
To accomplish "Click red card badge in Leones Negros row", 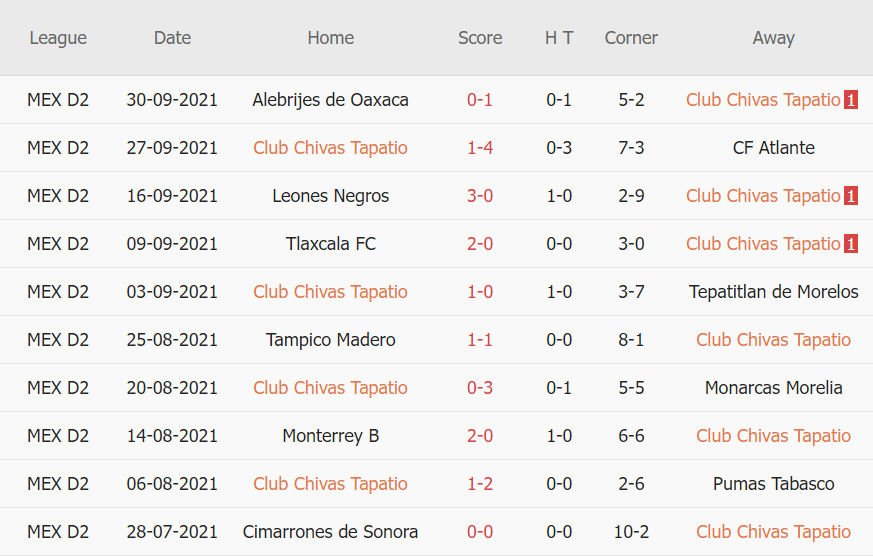I will [x=851, y=196].
